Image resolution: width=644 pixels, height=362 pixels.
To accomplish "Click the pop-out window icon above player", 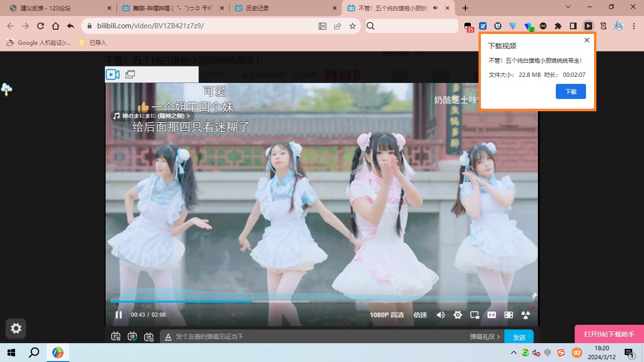I will point(130,74).
